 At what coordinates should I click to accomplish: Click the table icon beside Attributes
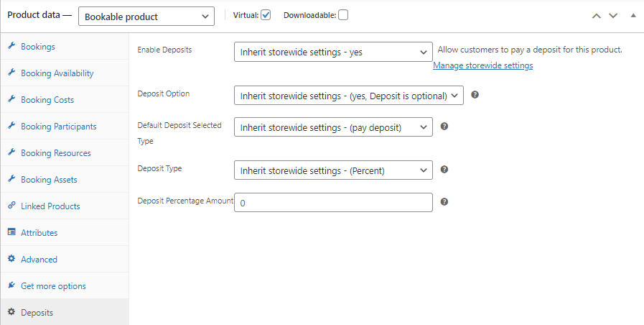click(x=12, y=233)
